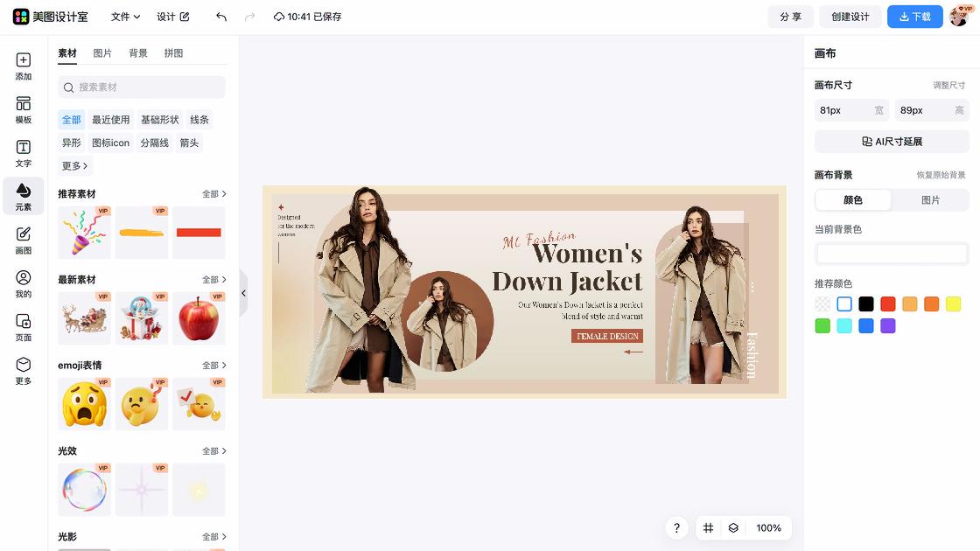Open the 画图 drawing tool icon
Viewport: 980px width, 551px height.
point(24,241)
